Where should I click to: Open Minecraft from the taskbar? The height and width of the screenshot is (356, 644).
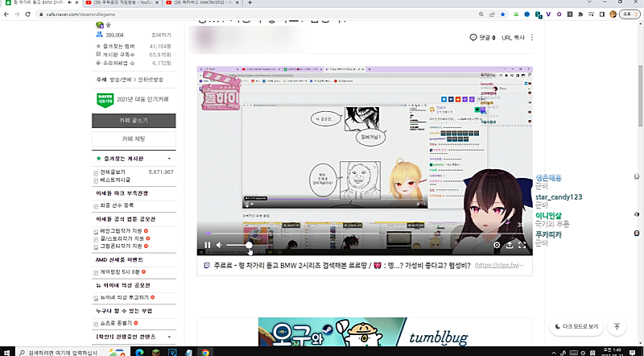point(156,352)
